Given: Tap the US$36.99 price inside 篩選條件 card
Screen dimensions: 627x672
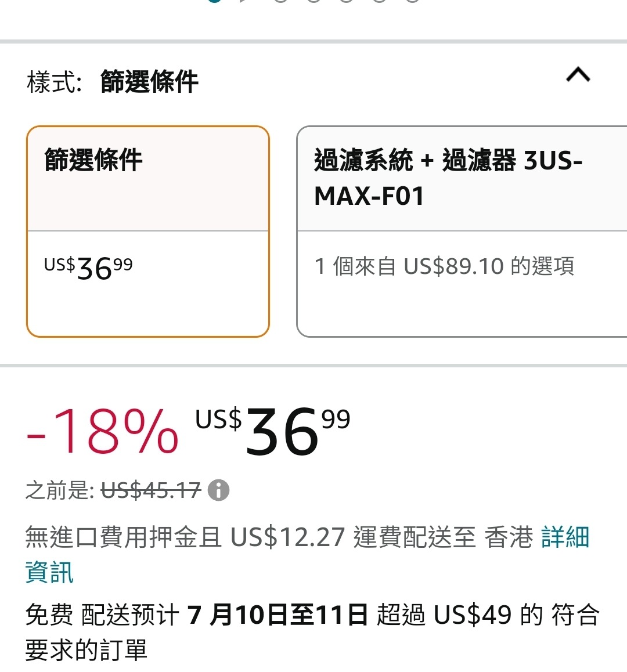Looking at the screenshot, I should pyautogui.click(x=88, y=268).
